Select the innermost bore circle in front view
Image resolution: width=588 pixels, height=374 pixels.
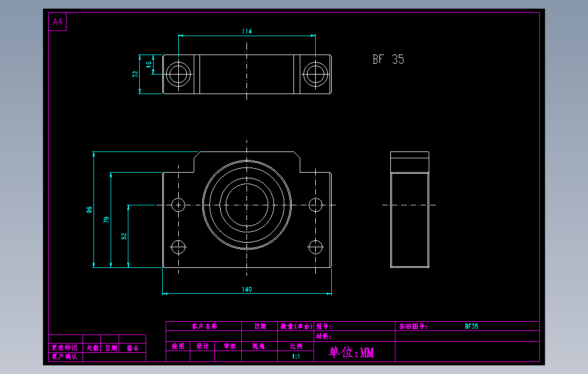(x=247, y=205)
